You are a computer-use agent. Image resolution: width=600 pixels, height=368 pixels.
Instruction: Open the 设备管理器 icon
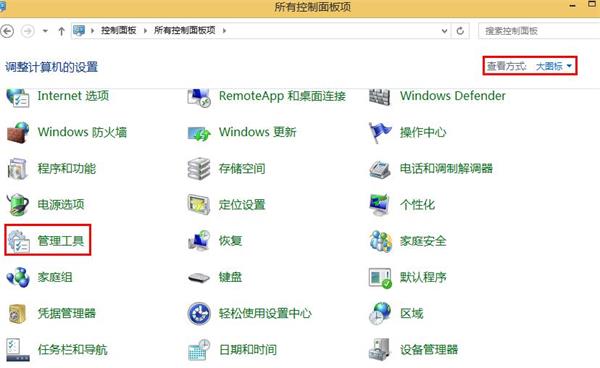380,350
